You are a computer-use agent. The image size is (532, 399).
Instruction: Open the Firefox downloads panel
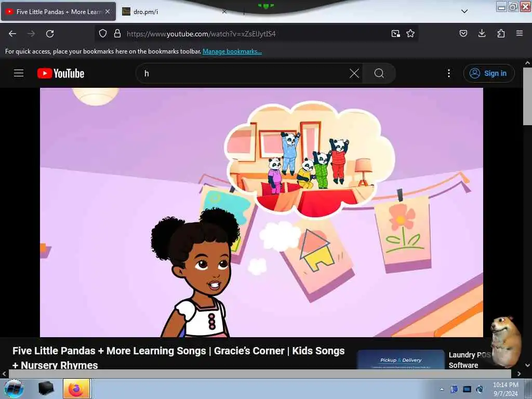(482, 33)
